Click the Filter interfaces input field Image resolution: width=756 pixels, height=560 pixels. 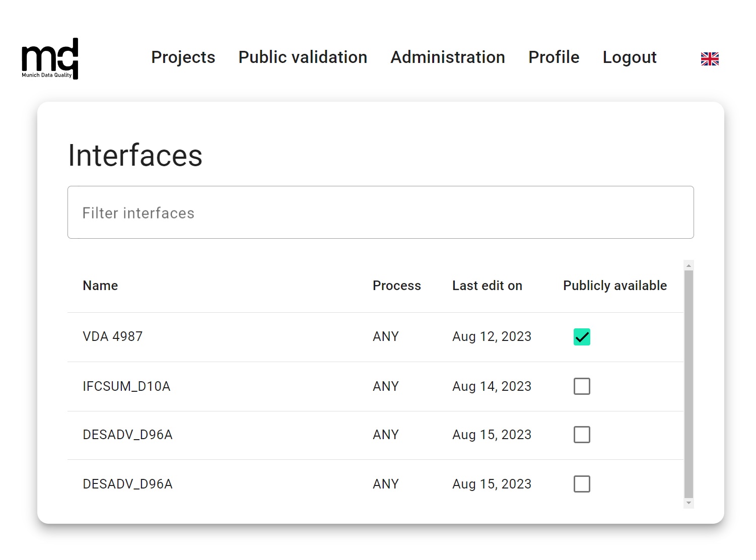[x=381, y=213]
